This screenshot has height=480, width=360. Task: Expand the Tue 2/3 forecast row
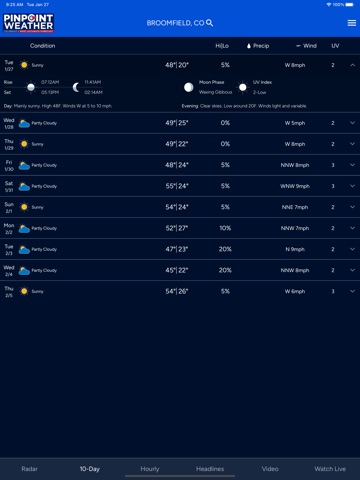352,249
